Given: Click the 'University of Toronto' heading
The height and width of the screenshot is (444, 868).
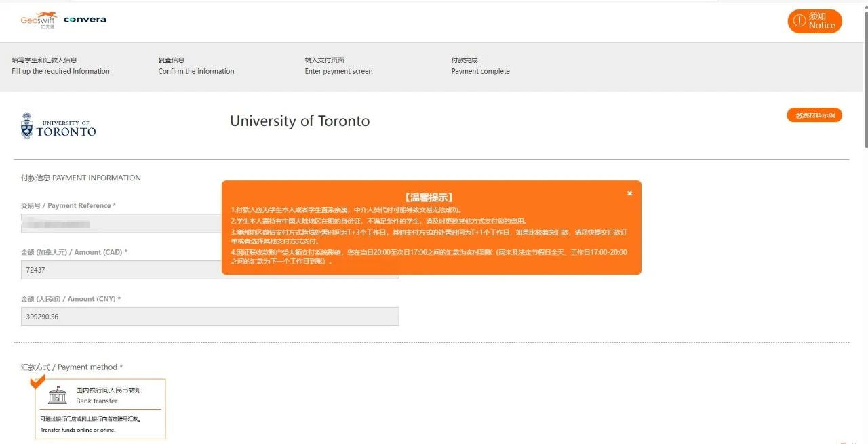Looking at the screenshot, I should (300, 121).
